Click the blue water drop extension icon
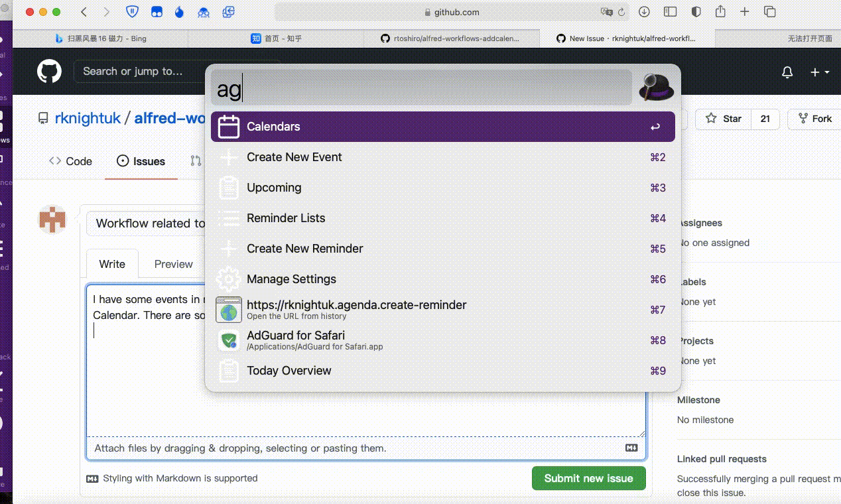 [x=179, y=12]
